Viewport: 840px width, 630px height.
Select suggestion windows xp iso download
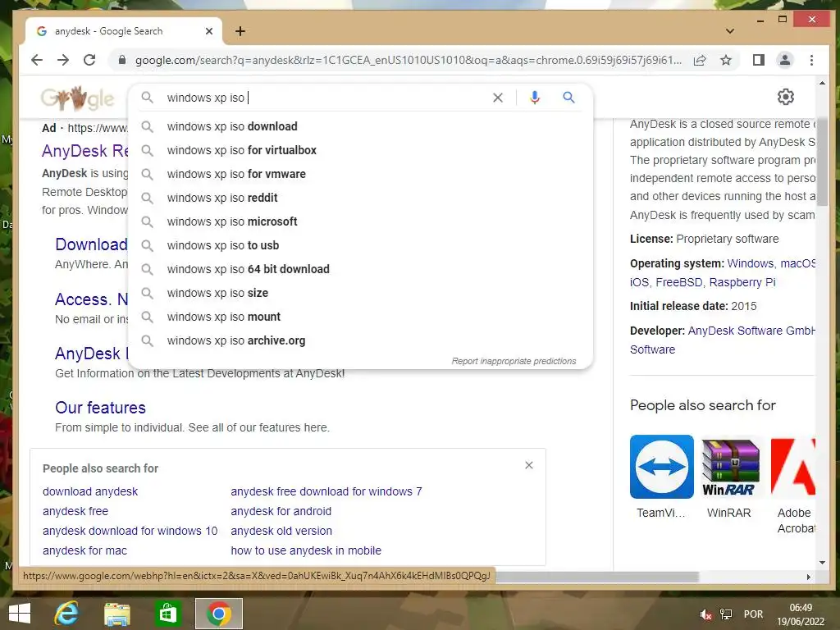pos(361,126)
